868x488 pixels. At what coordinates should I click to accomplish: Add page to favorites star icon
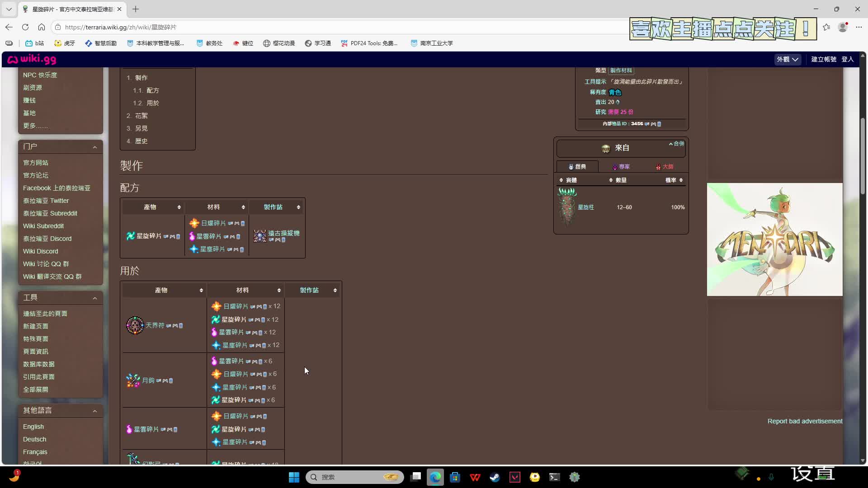(x=826, y=27)
